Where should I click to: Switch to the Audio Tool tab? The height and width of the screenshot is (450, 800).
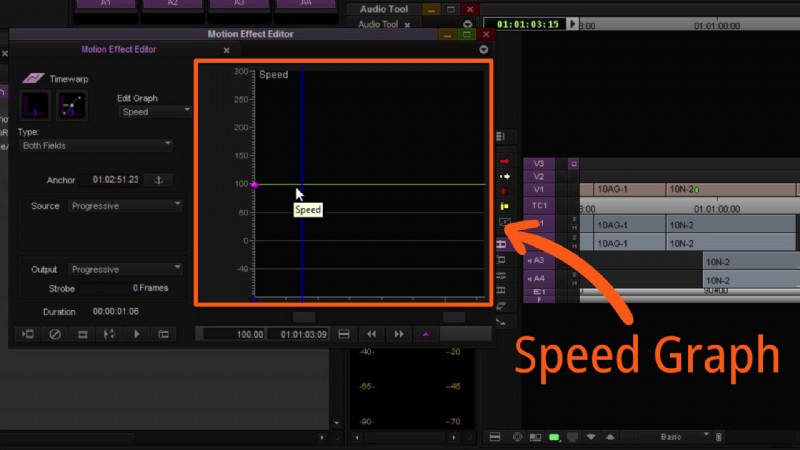pos(378,24)
